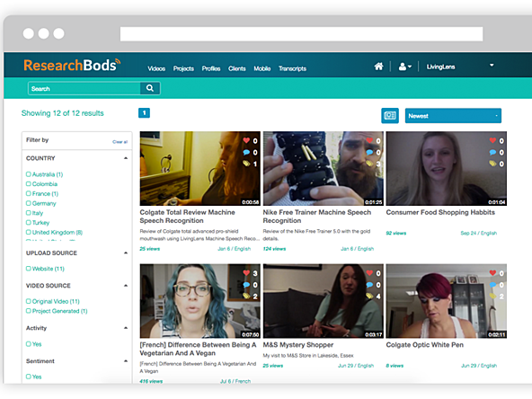Click the search magnifier button
This screenshot has width=532, height=399.
pos(150,88)
